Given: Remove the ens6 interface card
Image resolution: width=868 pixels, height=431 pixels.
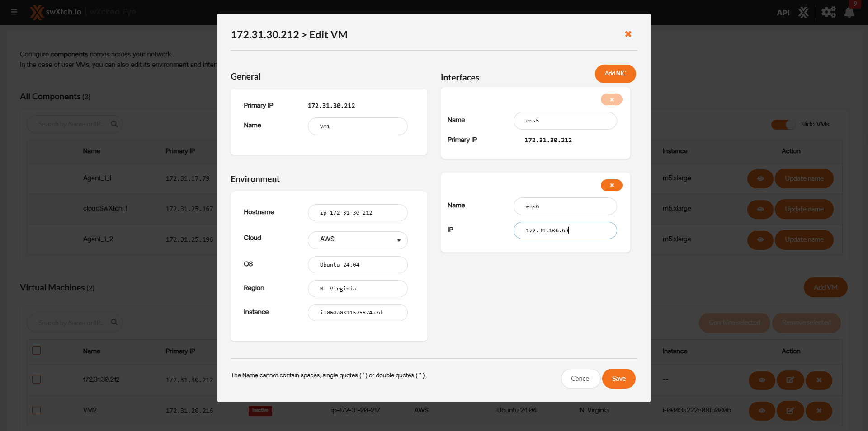Looking at the screenshot, I should (611, 185).
